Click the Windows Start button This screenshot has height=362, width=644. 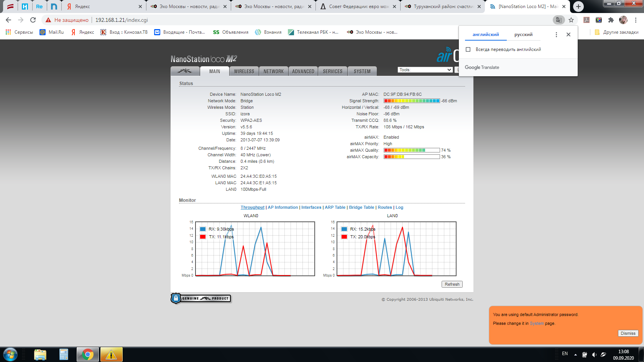pyautogui.click(x=10, y=354)
